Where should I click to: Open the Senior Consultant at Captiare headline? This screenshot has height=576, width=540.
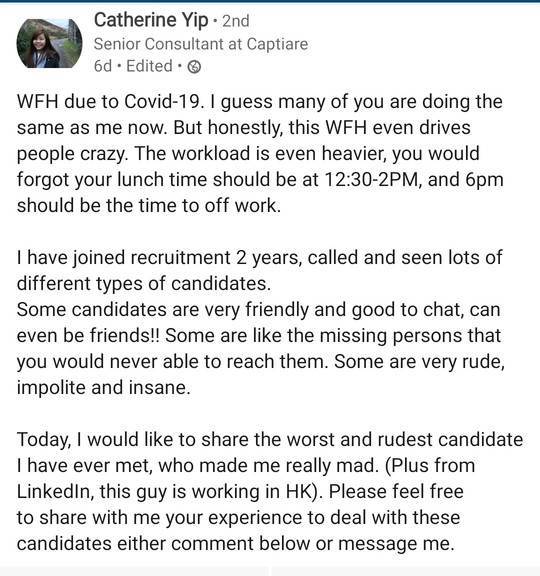201,44
